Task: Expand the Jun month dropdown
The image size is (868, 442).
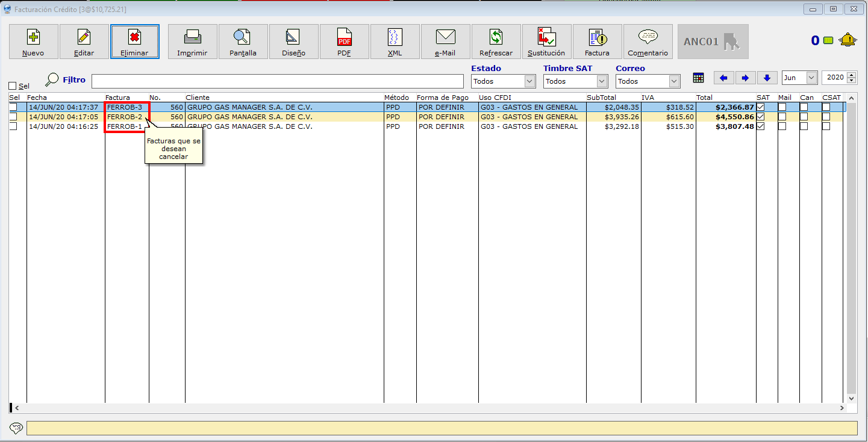Action: coord(811,78)
